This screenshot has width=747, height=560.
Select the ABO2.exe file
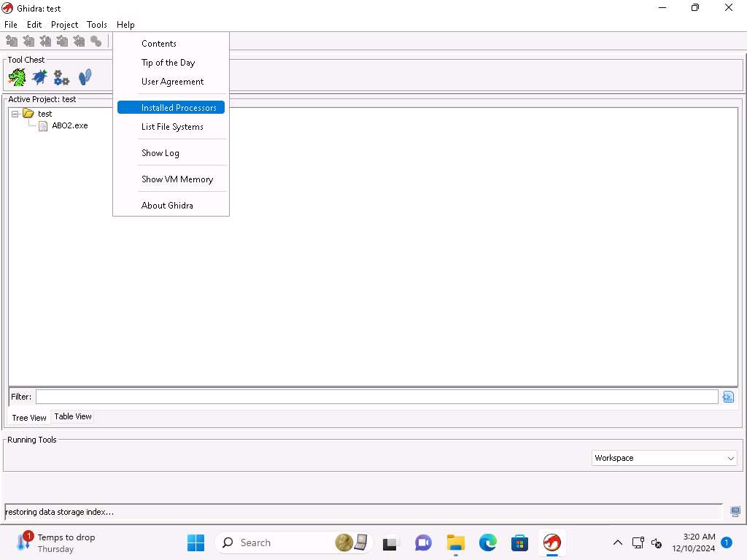(x=69, y=125)
